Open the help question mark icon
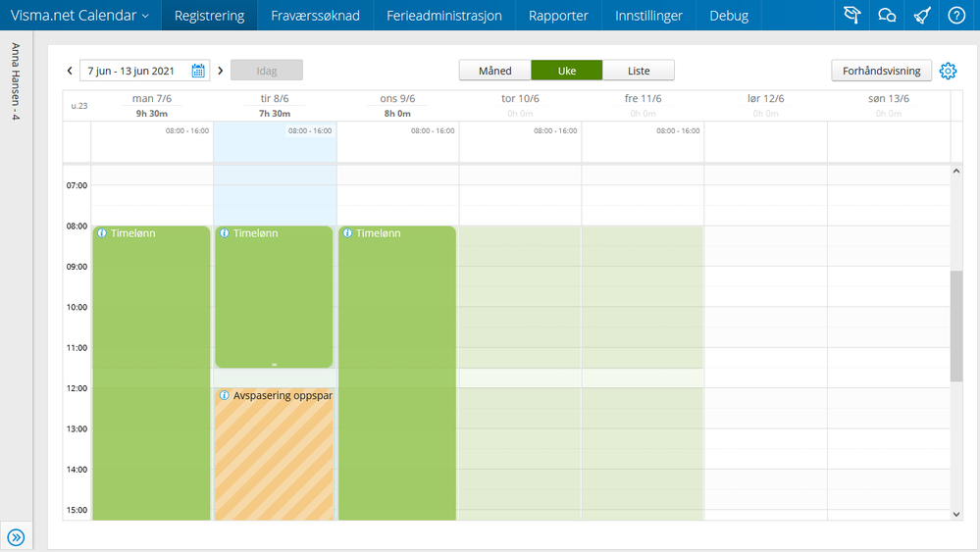Image resolution: width=980 pixels, height=552 pixels. pyautogui.click(x=957, y=16)
